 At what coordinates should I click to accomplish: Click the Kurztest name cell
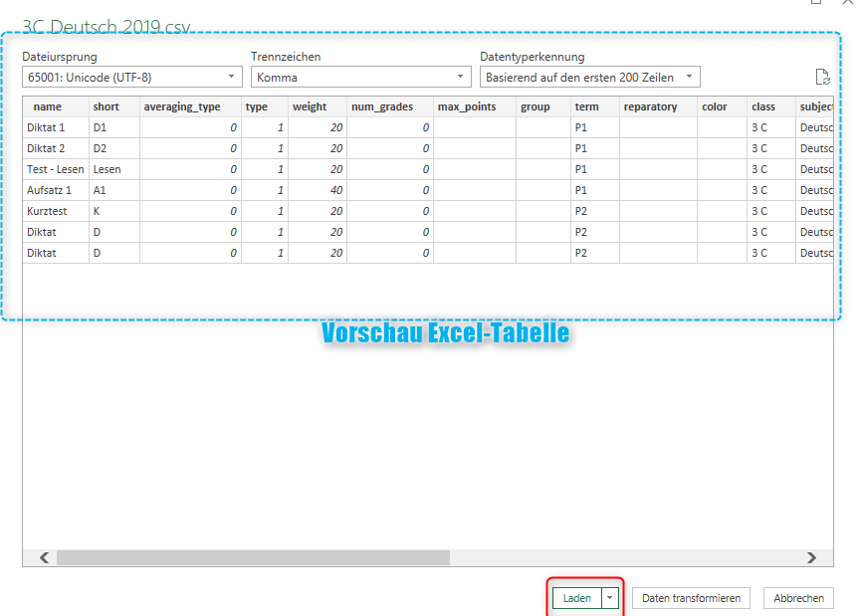click(47, 211)
